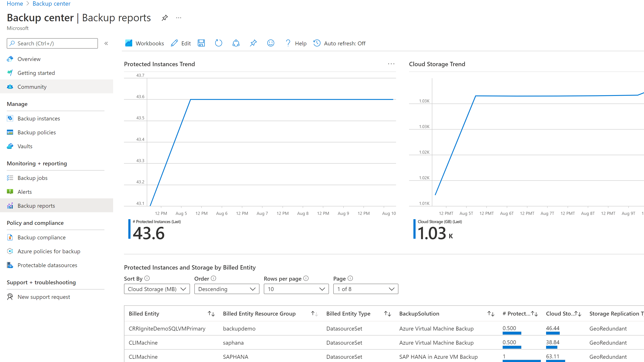Click the smiley feedback icon
This screenshot has height=362, width=644.
(271, 43)
